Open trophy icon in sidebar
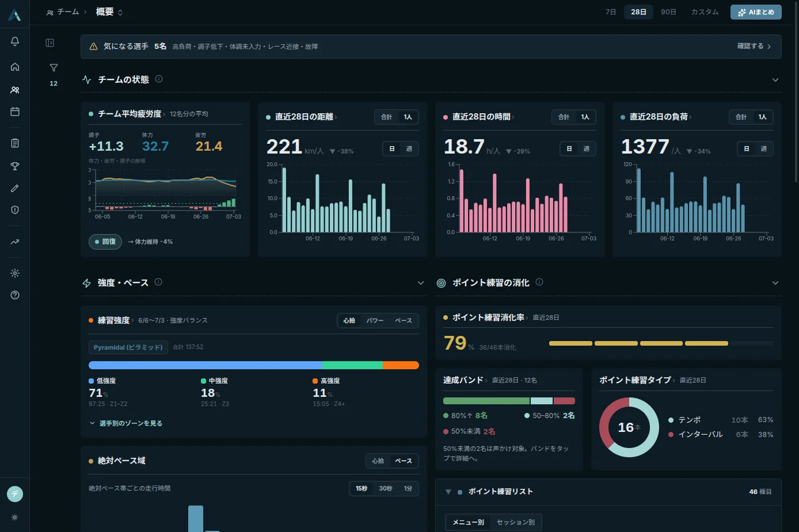Viewport: 799px width, 532px height. [x=15, y=166]
